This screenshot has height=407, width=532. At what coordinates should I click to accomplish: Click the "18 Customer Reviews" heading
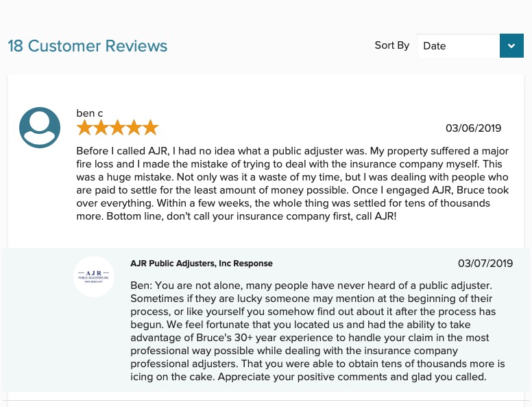click(88, 46)
